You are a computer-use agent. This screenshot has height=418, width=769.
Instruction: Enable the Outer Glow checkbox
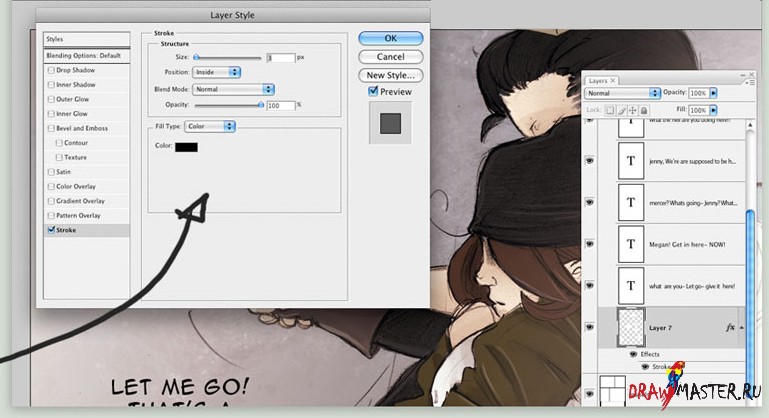point(51,99)
